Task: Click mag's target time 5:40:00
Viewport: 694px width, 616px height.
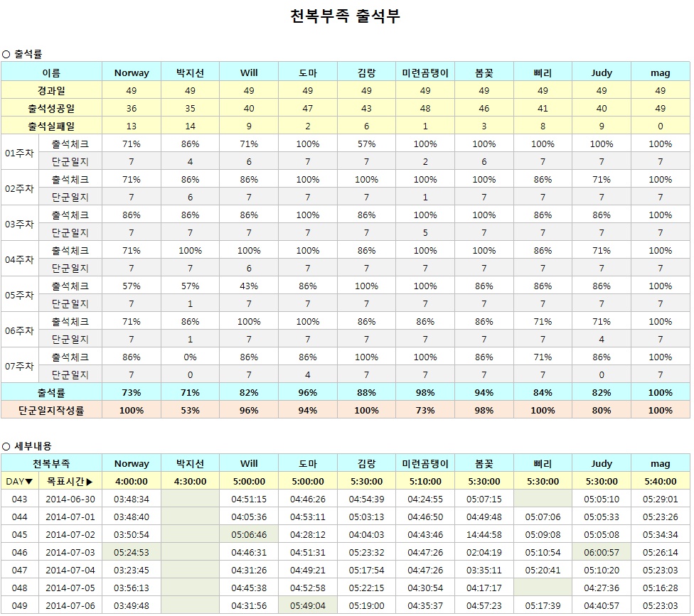Action: pyautogui.click(x=661, y=481)
